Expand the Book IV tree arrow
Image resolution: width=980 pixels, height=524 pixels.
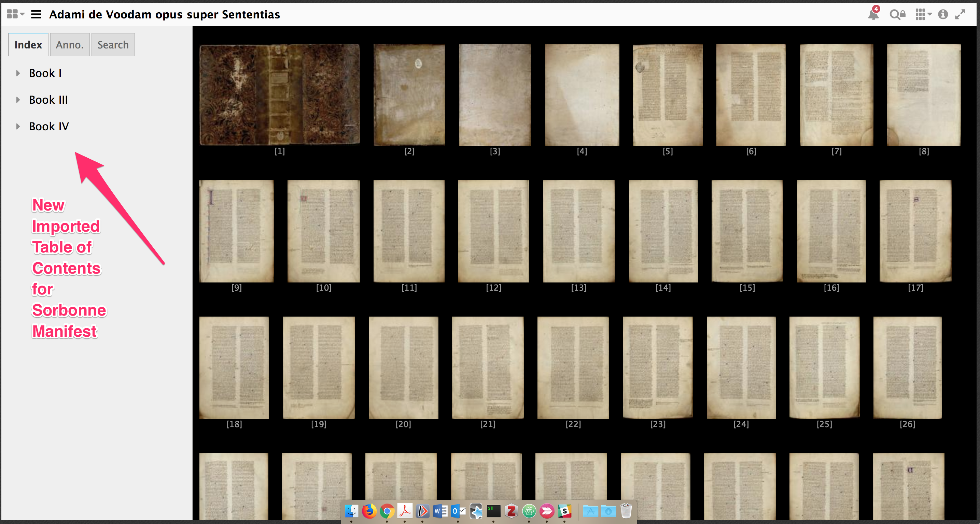click(x=18, y=126)
